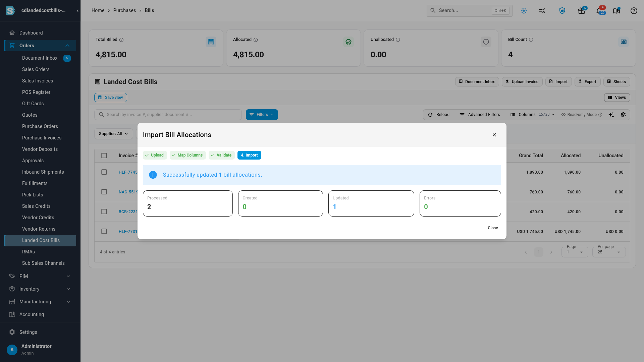Open the shield icon in top bar
The width and height of the screenshot is (644, 362).
(x=562, y=11)
